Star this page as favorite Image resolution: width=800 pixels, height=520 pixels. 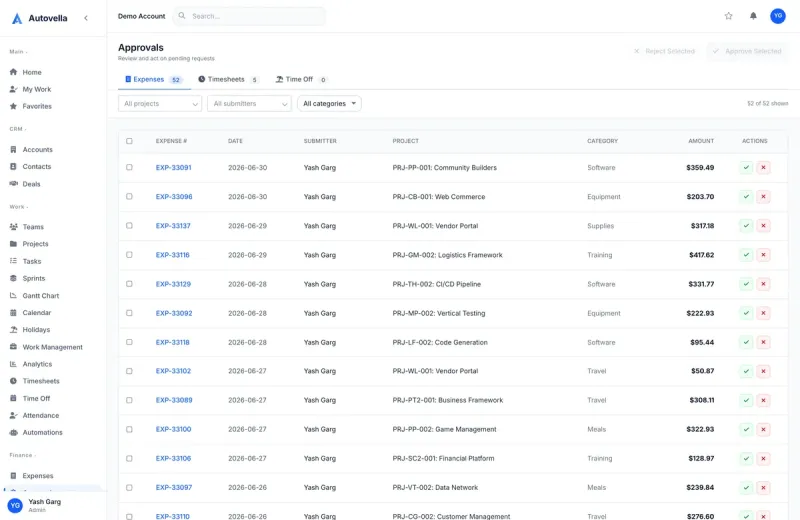click(x=728, y=16)
